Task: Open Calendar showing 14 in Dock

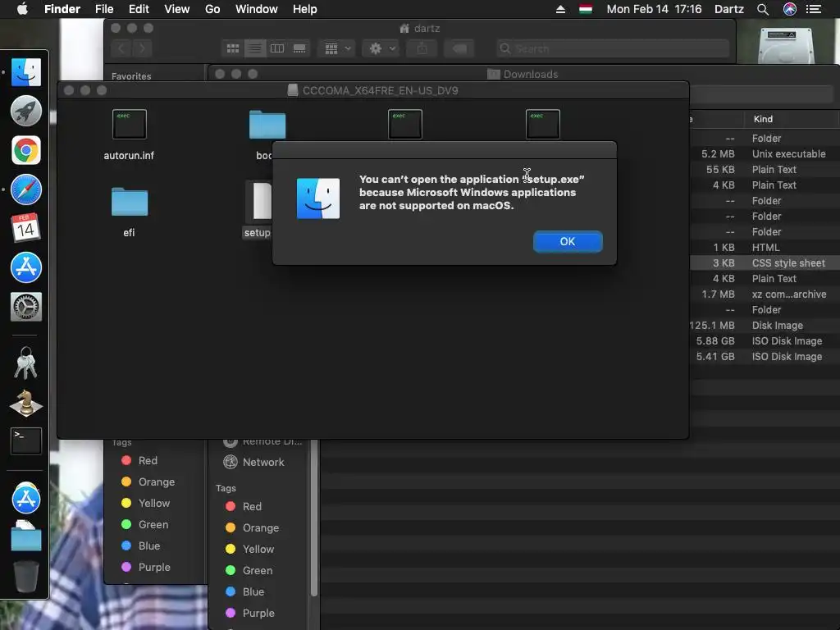Action: coord(25,228)
